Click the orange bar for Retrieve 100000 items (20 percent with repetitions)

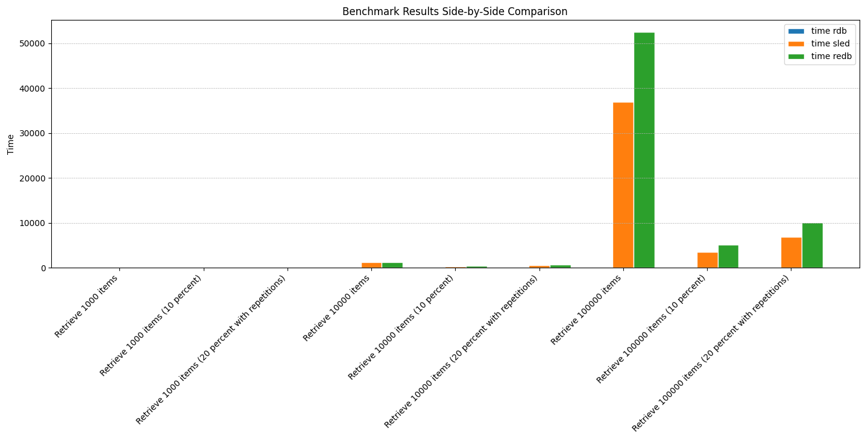point(791,253)
